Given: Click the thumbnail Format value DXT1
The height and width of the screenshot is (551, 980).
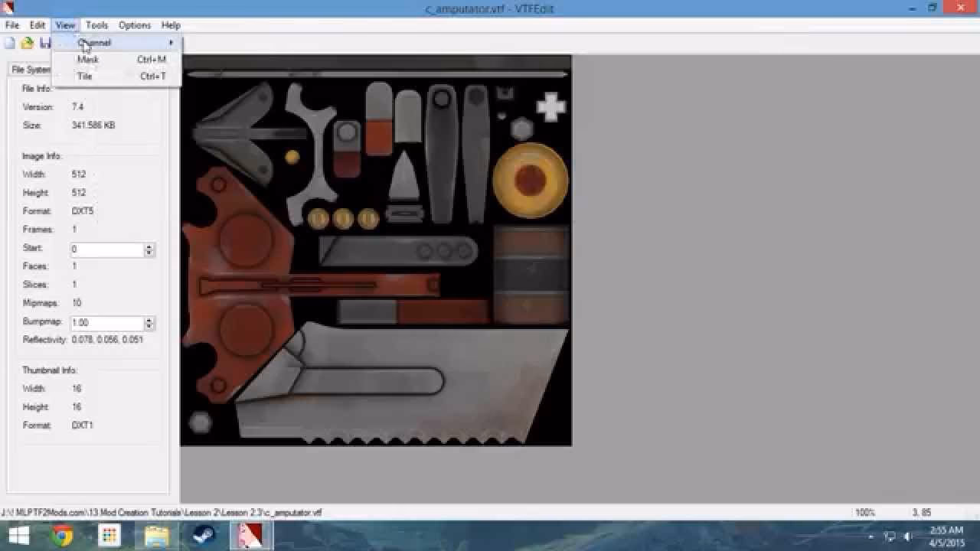Looking at the screenshot, I should click(x=82, y=425).
